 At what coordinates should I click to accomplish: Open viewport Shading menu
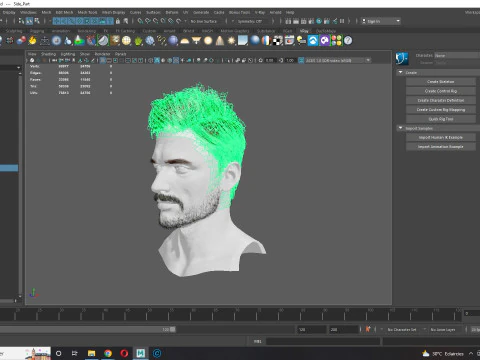click(49, 54)
